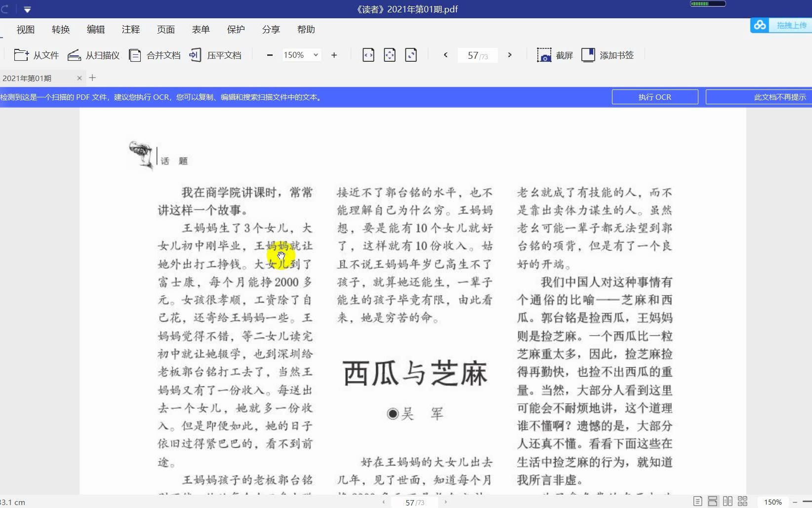The image size is (812, 508).
Task: Open the 表单 menu
Action: coord(201,30)
